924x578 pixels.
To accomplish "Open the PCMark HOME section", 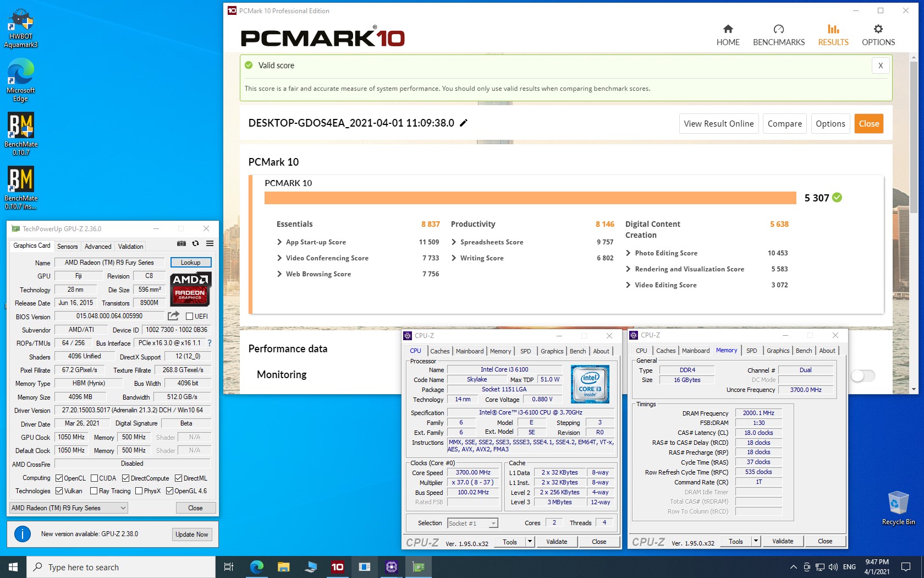I will 728,35.
